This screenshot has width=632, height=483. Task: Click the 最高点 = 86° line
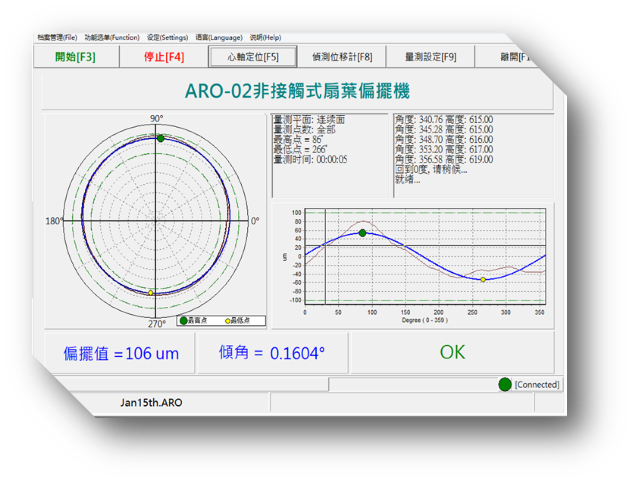pyautogui.click(x=298, y=139)
